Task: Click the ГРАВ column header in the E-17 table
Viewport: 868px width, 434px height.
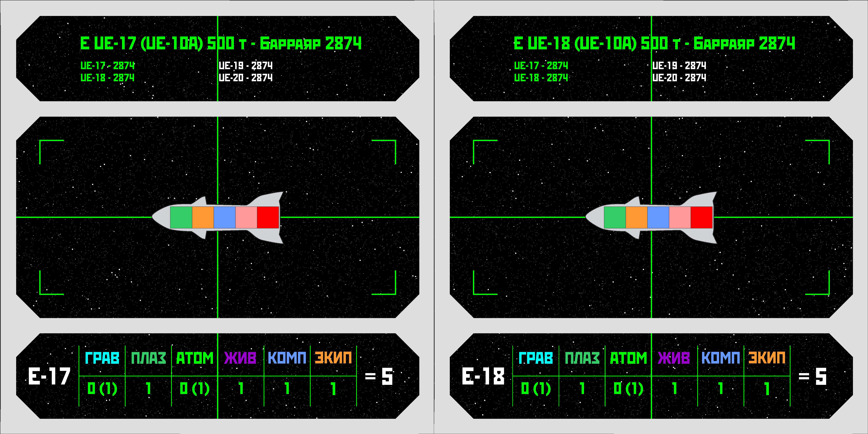Action: [x=102, y=358]
